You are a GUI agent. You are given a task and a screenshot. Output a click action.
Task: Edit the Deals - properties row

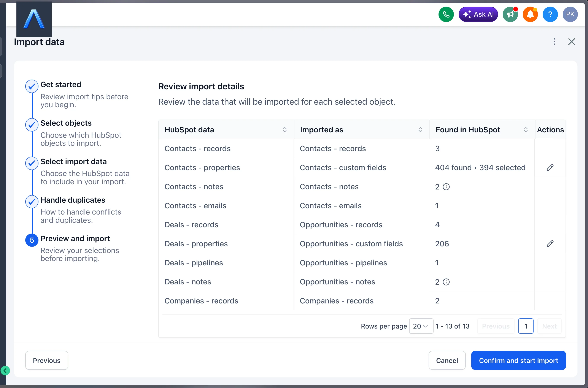550,244
